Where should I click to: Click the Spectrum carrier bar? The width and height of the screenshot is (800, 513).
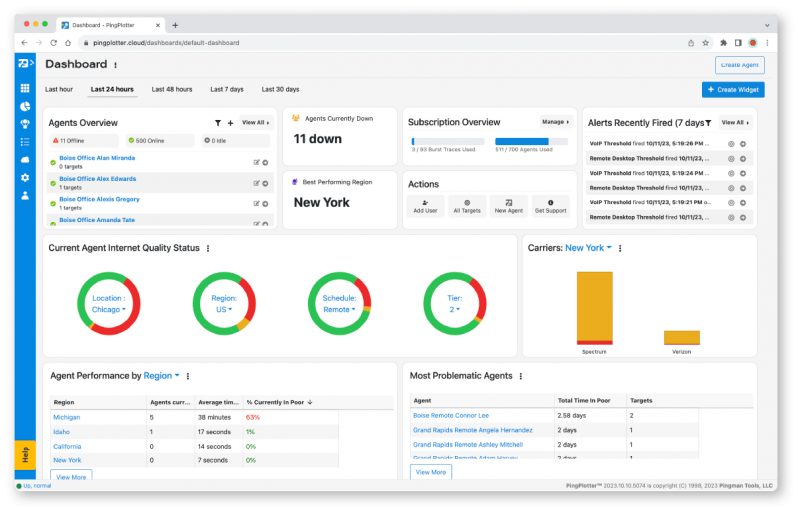tap(594, 308)
